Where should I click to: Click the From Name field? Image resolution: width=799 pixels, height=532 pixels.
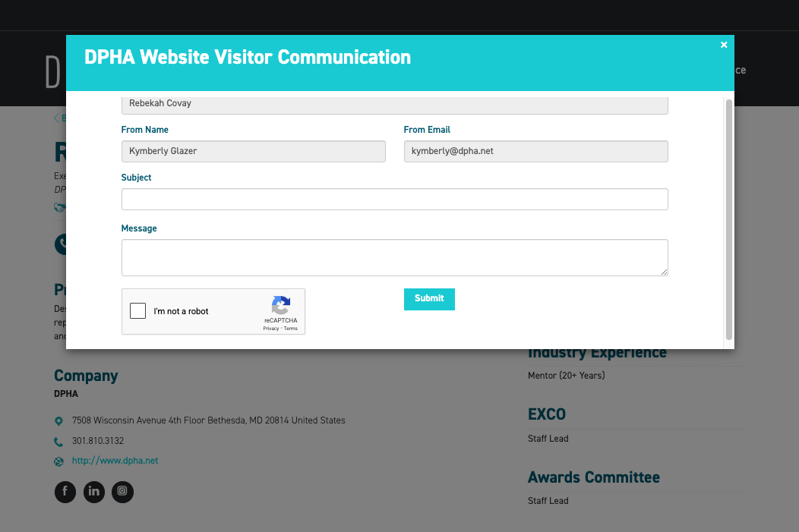click(x=253, y=152)
